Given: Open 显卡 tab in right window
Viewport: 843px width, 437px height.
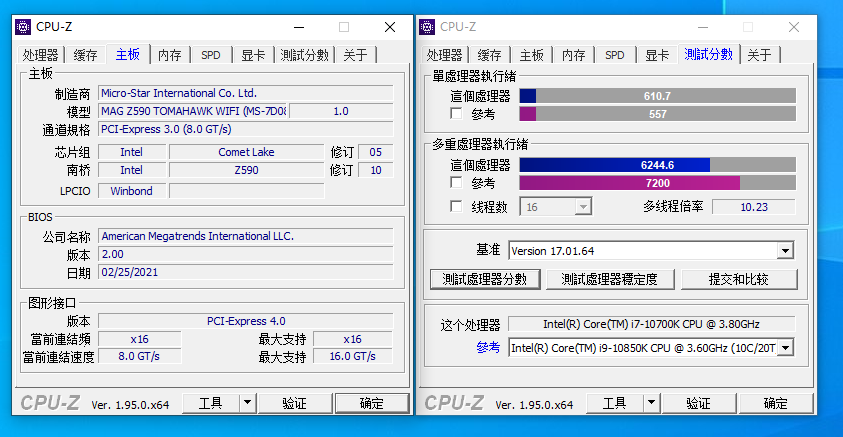Looking at the screenshot, I should [657, 55].
